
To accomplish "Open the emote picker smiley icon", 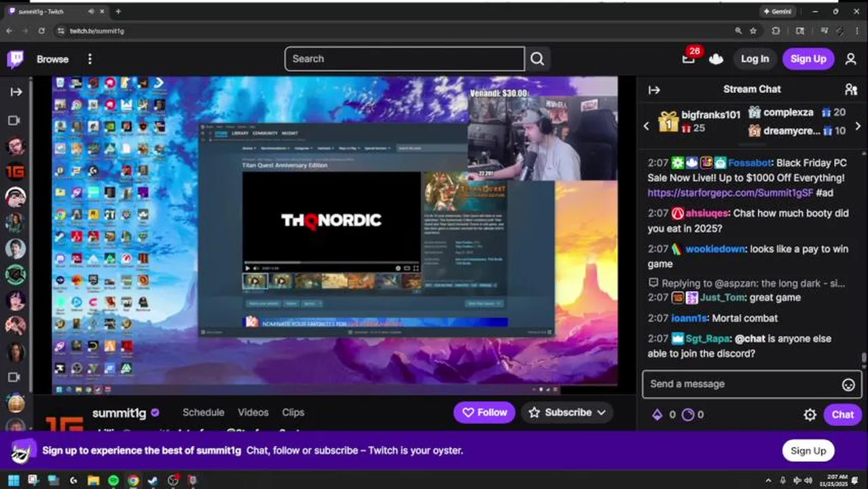I will [848, 384].
